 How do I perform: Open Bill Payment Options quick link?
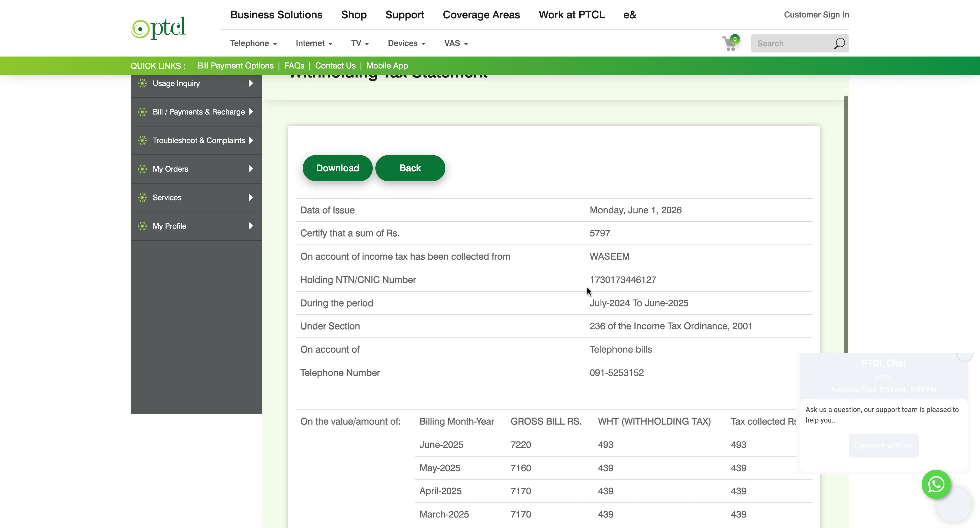pyautogui.click(x=235, y=66)
